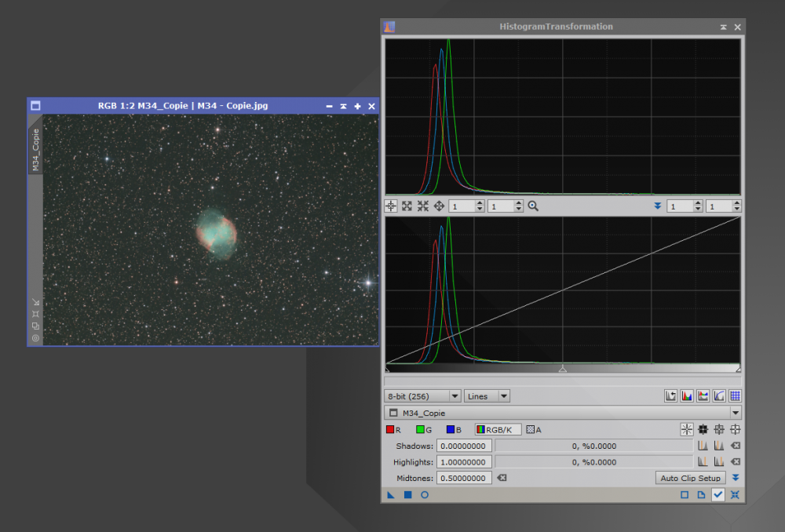Click the Highlights value field
The image size is (785, 532).
pos(464,462)
